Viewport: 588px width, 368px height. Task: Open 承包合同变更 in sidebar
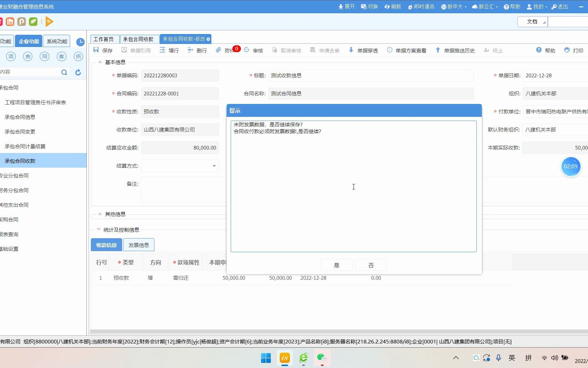coord(20,132)
